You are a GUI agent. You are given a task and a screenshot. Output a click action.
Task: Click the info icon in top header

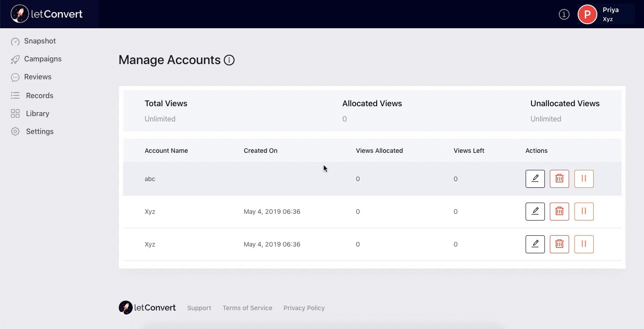564,14
